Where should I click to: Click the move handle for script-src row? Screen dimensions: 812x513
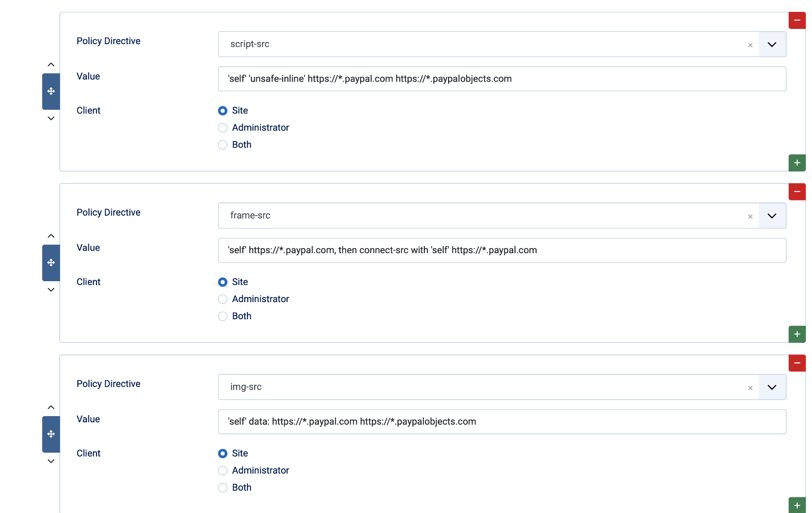(x=51, y=91)
